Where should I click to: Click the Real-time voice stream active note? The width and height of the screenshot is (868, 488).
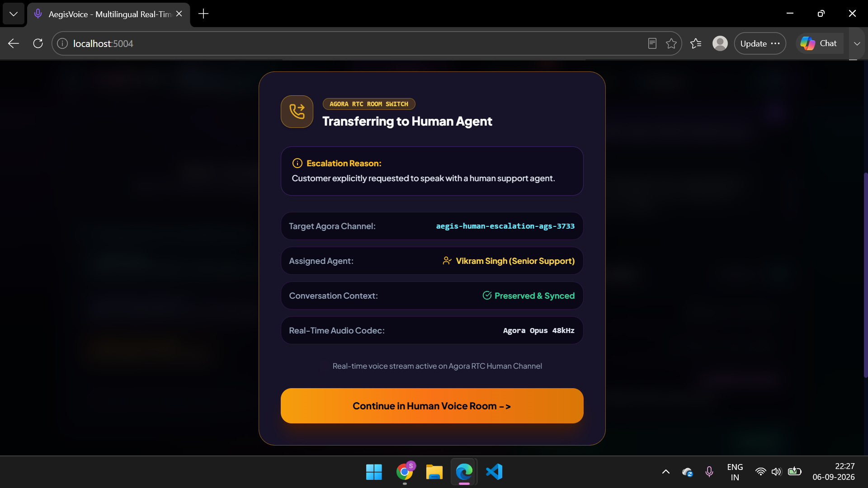[x=437, y=366]
